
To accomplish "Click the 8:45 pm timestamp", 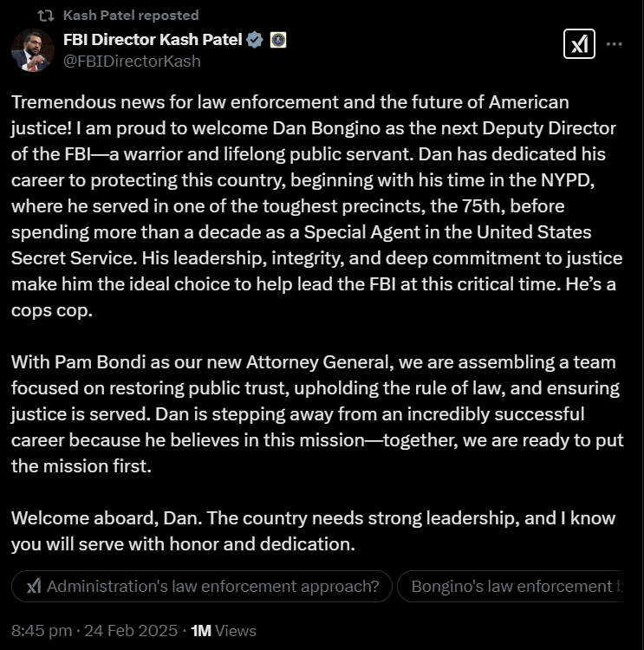I will (x=42, y=631).
